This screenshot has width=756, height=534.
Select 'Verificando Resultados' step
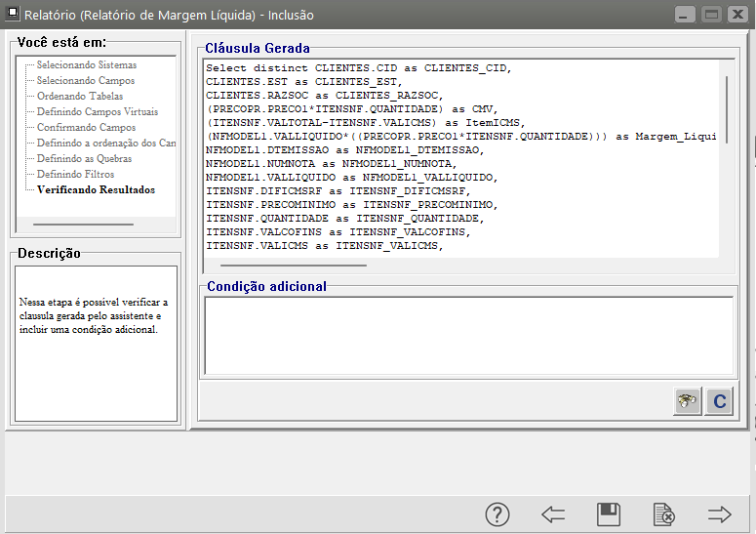[x=96, y=190]
